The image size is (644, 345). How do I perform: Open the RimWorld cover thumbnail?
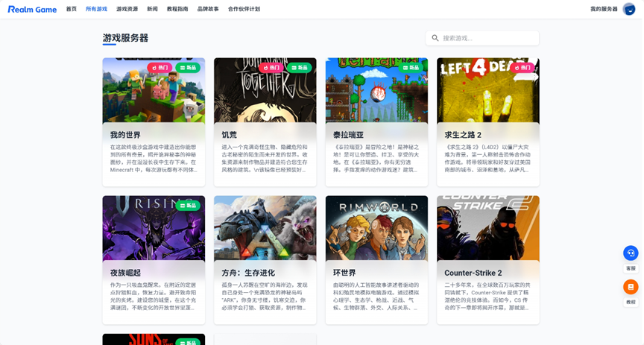pos(376,228)
